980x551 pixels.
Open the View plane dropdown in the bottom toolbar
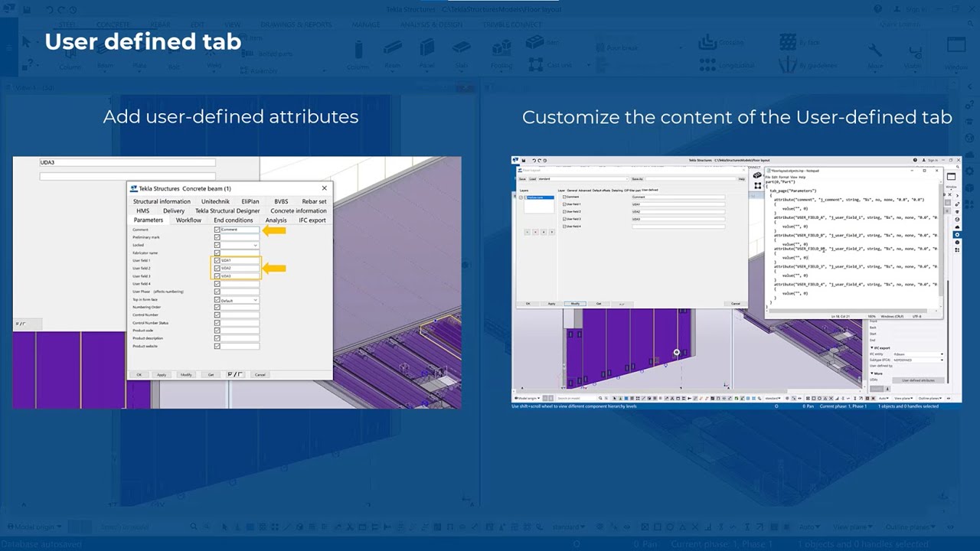click(x=903, y=398)
